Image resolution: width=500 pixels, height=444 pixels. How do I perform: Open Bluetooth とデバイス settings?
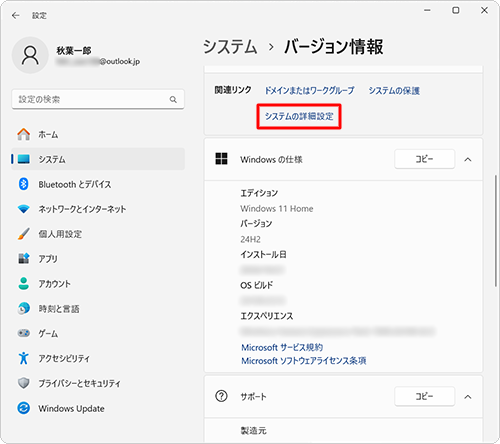98,184
